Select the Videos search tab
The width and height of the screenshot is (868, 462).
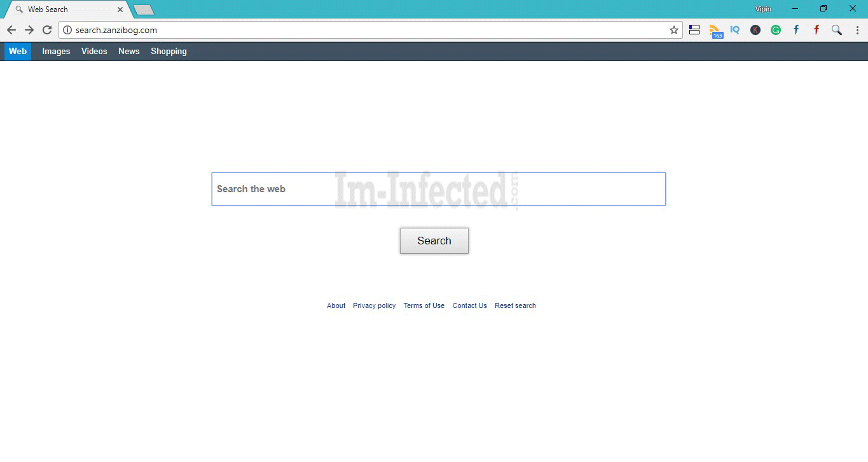click(x=94, y=51)
